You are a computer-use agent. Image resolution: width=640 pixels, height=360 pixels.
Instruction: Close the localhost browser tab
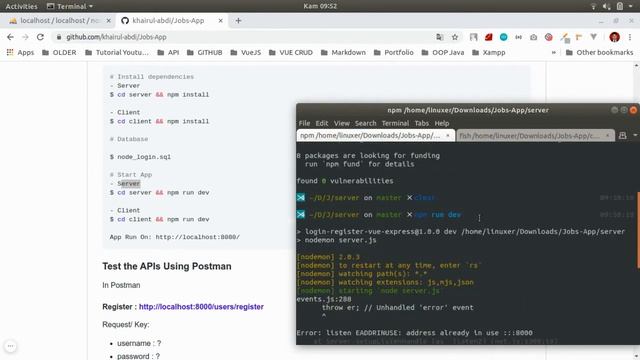pos(109,20)
